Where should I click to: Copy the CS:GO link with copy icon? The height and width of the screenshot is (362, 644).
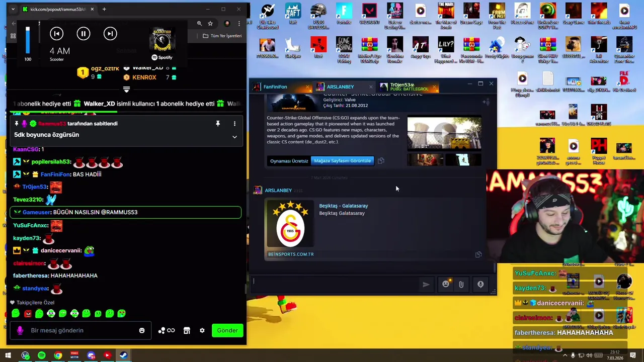point(381,161)
